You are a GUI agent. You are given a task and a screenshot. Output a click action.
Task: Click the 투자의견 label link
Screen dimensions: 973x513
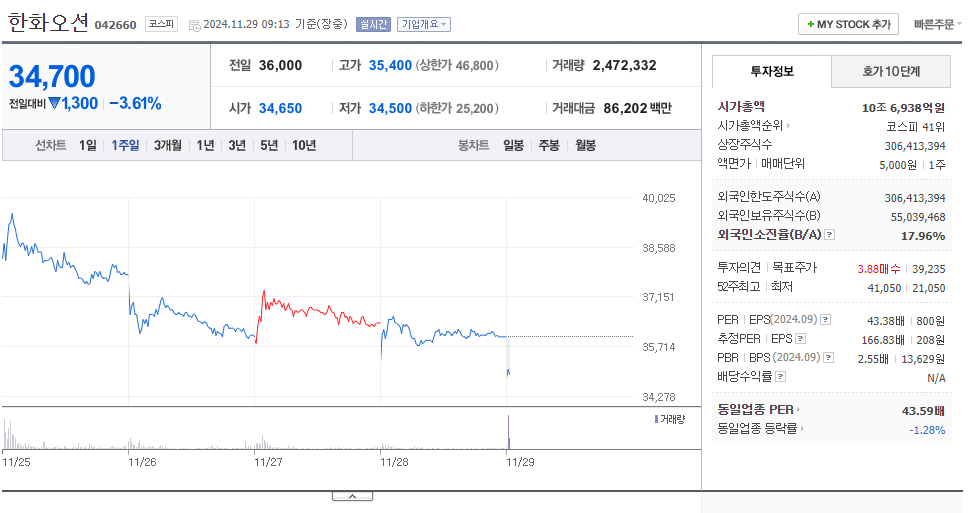(x=739, y=267)
